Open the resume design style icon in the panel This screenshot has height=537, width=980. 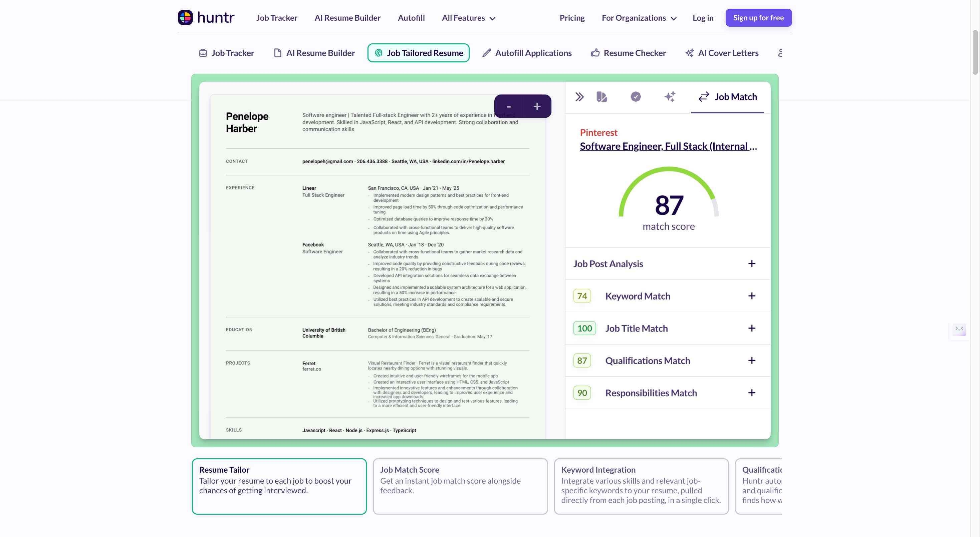[601, 97]
